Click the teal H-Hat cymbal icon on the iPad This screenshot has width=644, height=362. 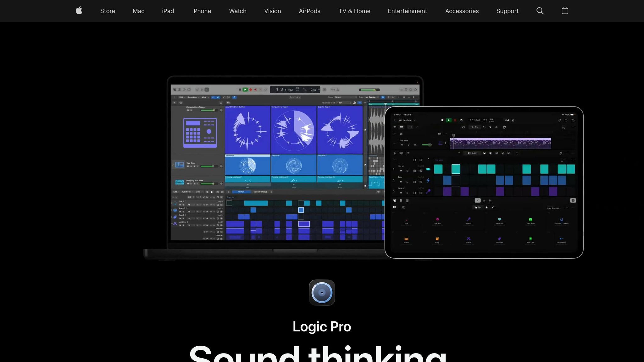[x=428, y=169]
